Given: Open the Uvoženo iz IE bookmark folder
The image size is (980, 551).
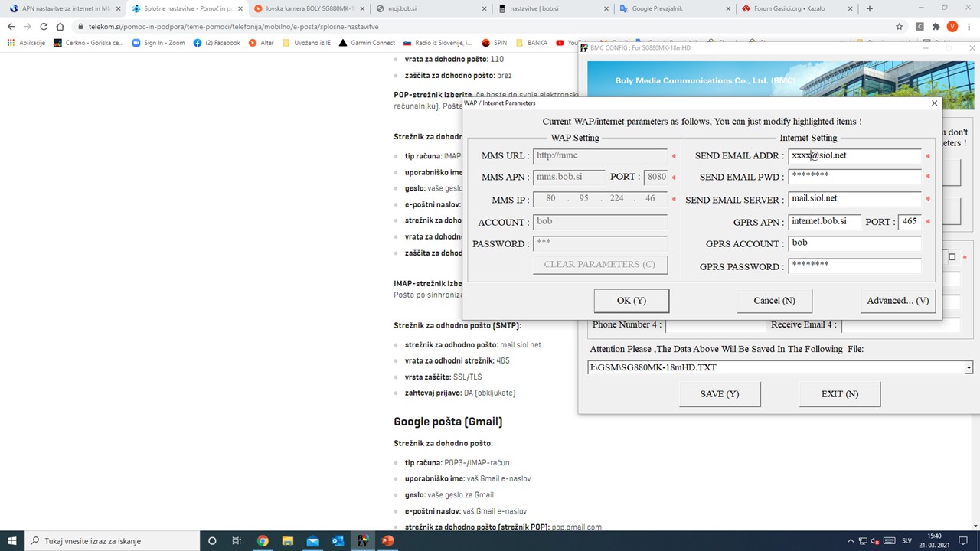Looking at the screenshot, I should (306, 43).
